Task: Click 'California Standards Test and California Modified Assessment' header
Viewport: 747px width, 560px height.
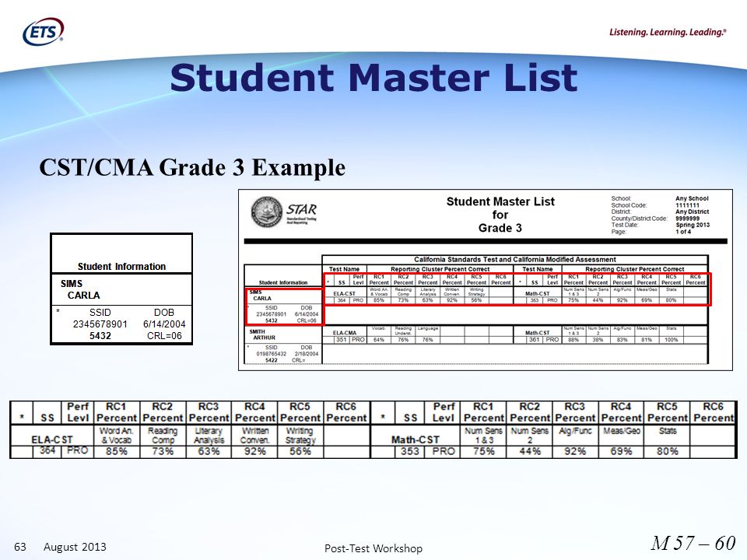Action: [x=514, y=260]
